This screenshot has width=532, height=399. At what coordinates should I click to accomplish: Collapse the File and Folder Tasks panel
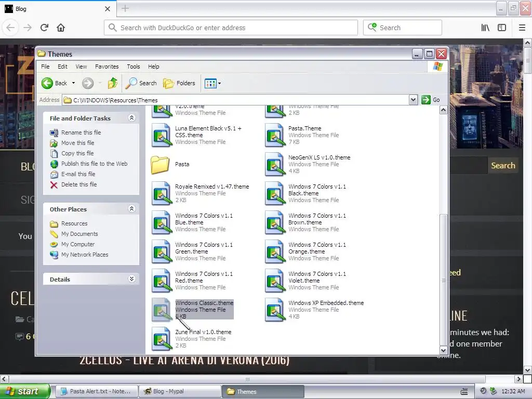click(x=131, y=118)
